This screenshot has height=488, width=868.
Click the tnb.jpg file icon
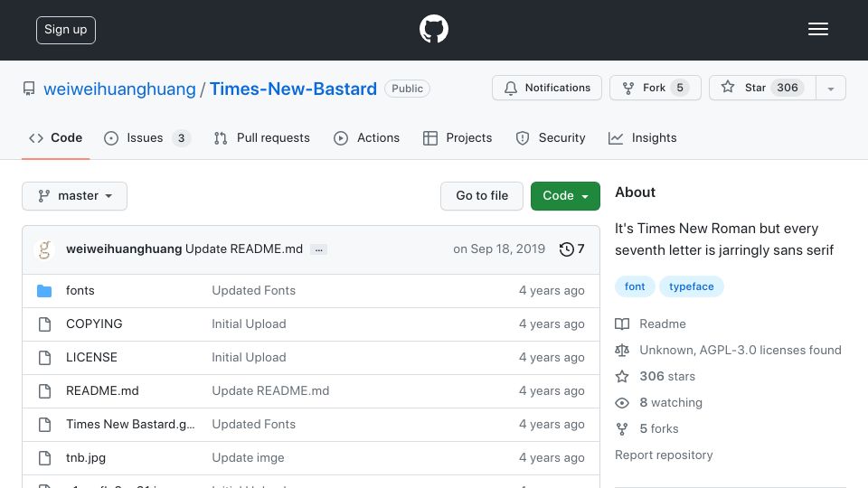pos(45,458)
